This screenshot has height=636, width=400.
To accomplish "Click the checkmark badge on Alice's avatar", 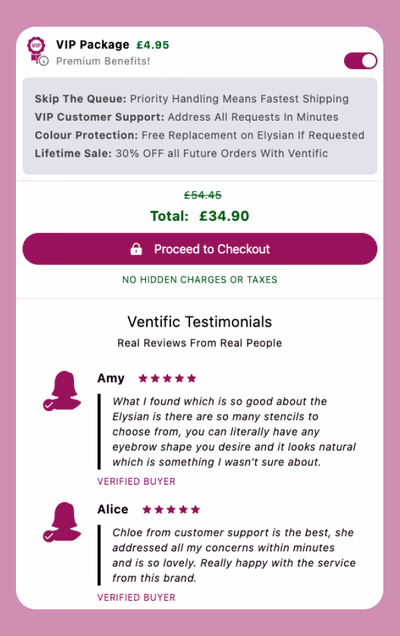I will (49, 536).
